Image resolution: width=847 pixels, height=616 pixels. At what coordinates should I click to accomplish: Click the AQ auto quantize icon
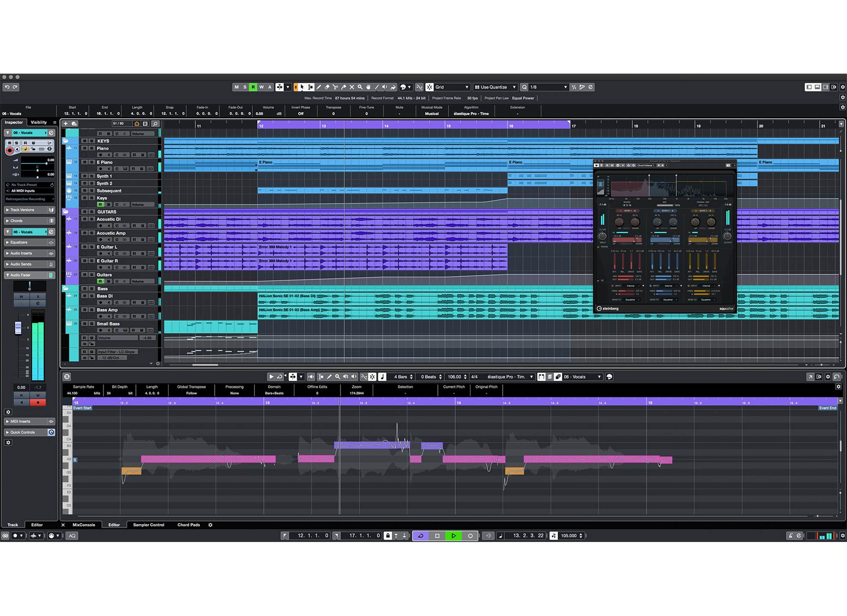pos(72,536)
